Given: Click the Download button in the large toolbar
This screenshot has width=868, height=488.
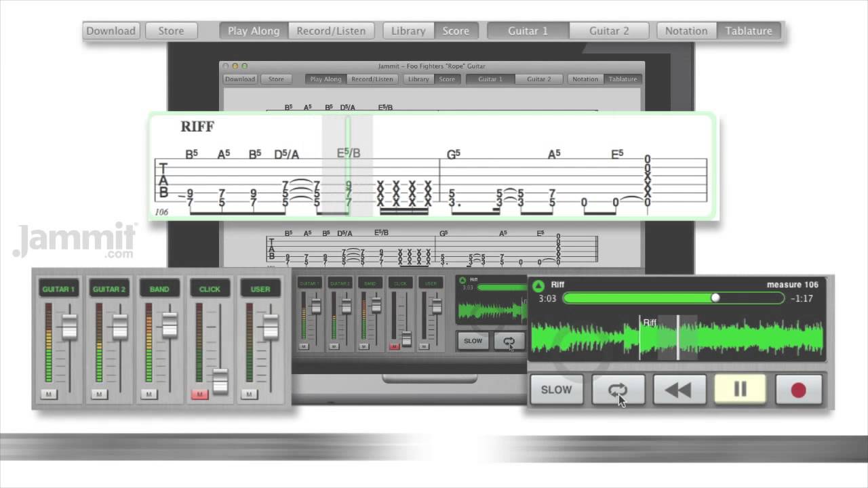Looking at the screenshot, I should (112, 30).
